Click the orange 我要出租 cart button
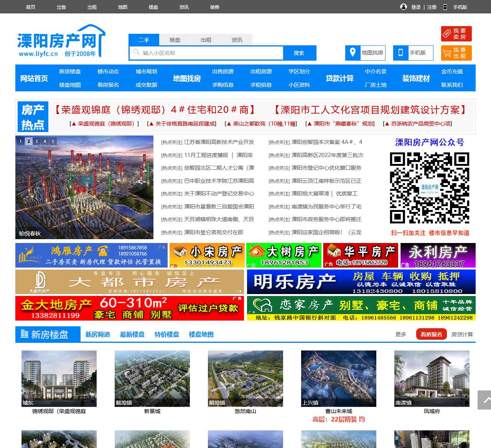 (456, 53)
